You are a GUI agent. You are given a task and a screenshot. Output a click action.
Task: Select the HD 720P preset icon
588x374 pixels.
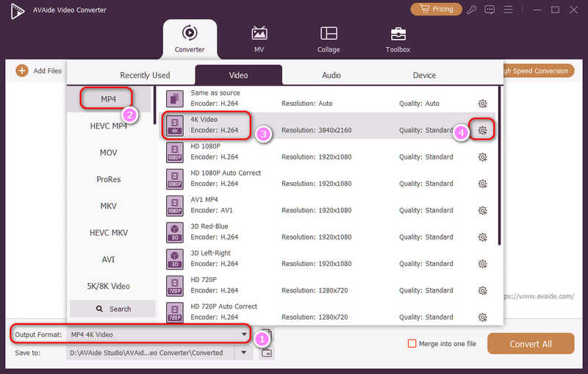175,286
